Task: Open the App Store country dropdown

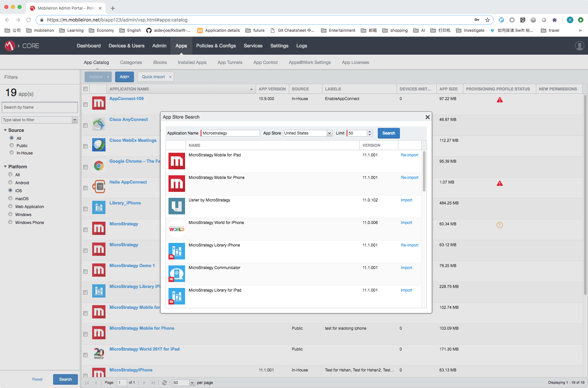Action: (329, 133)
